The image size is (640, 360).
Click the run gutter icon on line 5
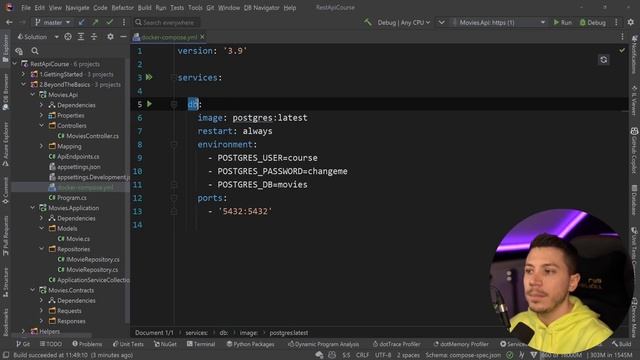coord(149,104)
